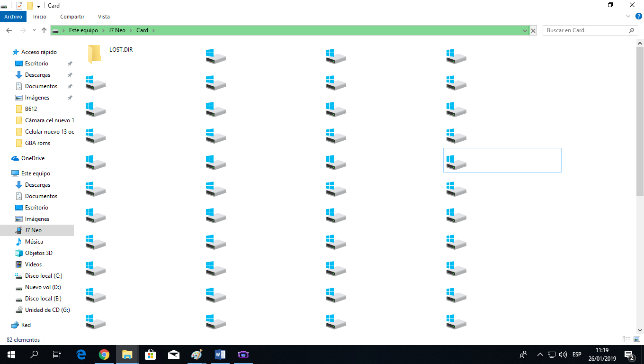Expand the ribbon with the chevron

pyautogui.click(x=629, y=16)
